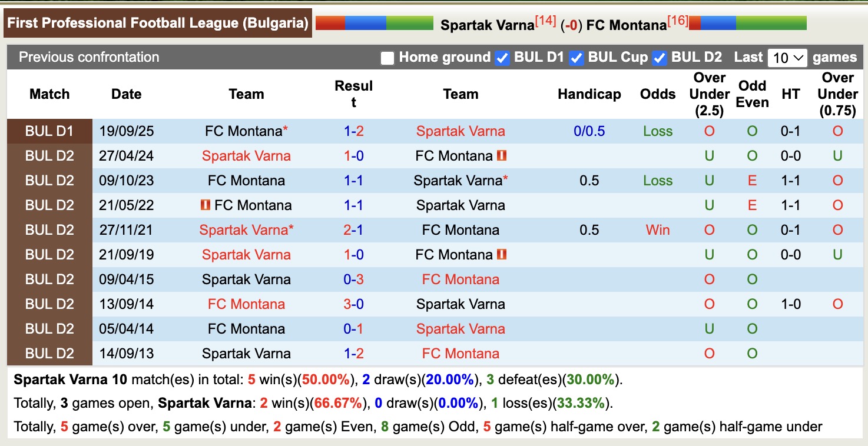Click the asterisk next to FC Montana on 19/09/25
The image size is (868, 446).
(286, 127)
